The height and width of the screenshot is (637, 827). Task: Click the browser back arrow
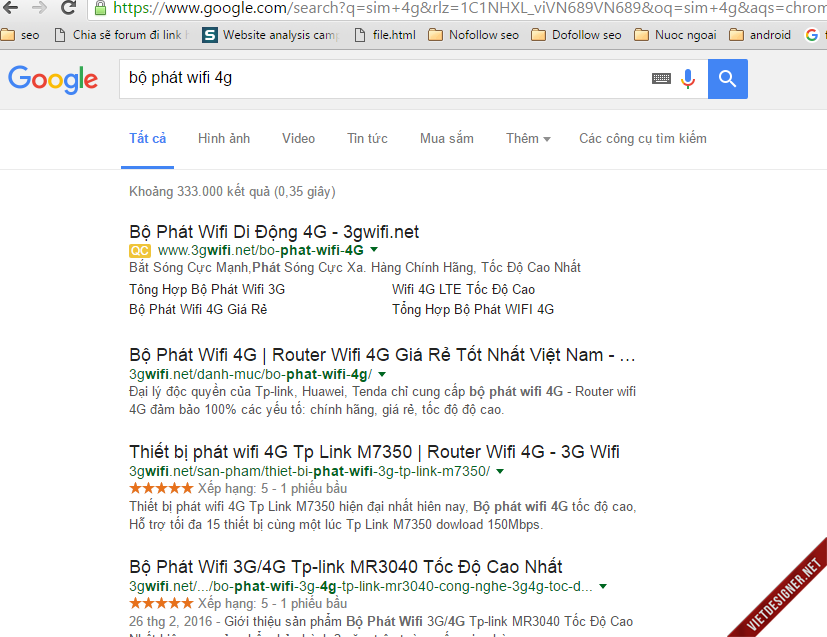(x=11, y=7)
